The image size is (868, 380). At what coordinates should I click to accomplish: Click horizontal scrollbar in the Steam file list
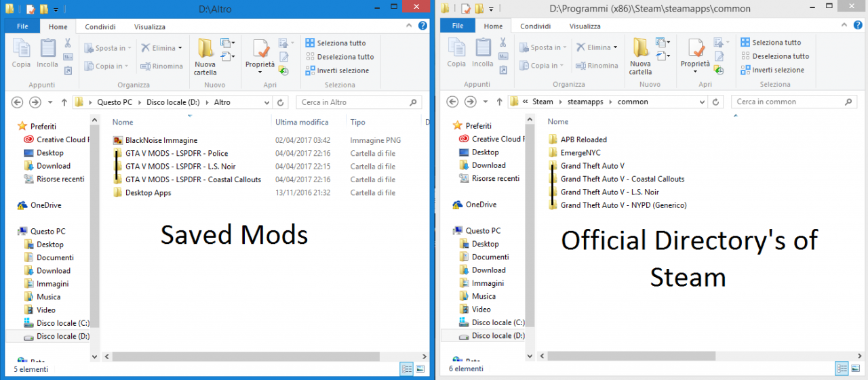631,356
